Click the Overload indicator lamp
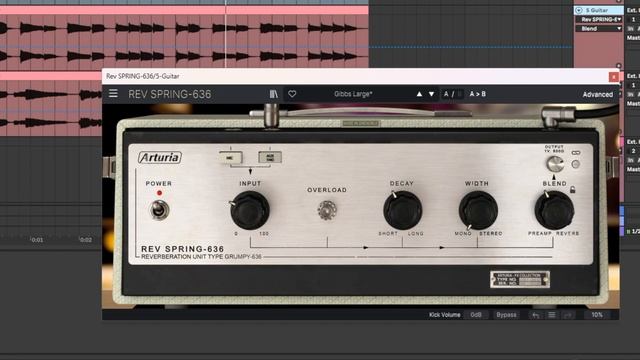Image resolution: width=640 pixels, height=360 pixels. [x=327, y=210]
